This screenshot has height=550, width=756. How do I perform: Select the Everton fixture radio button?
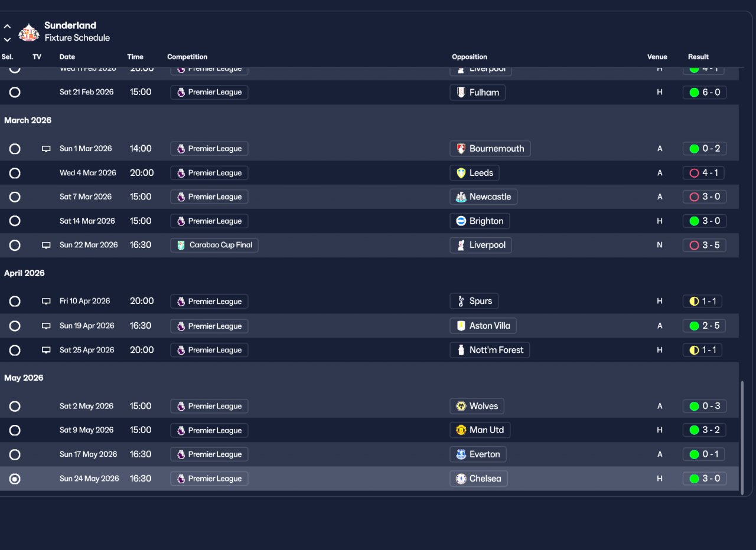click(x=15, y=454)
